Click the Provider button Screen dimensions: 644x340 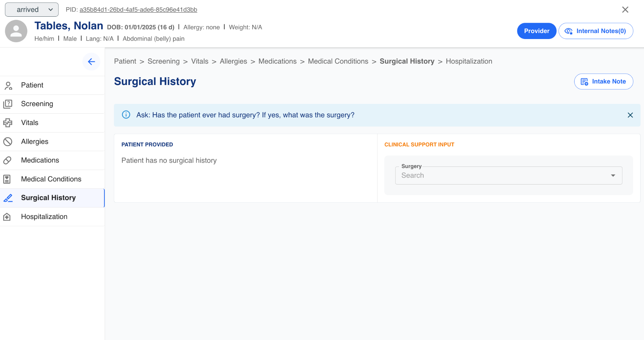pyautogui.click(x=536, y=31)
